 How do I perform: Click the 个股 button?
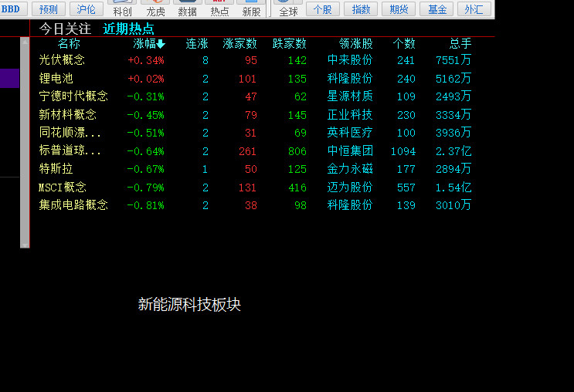click(322, 8)
